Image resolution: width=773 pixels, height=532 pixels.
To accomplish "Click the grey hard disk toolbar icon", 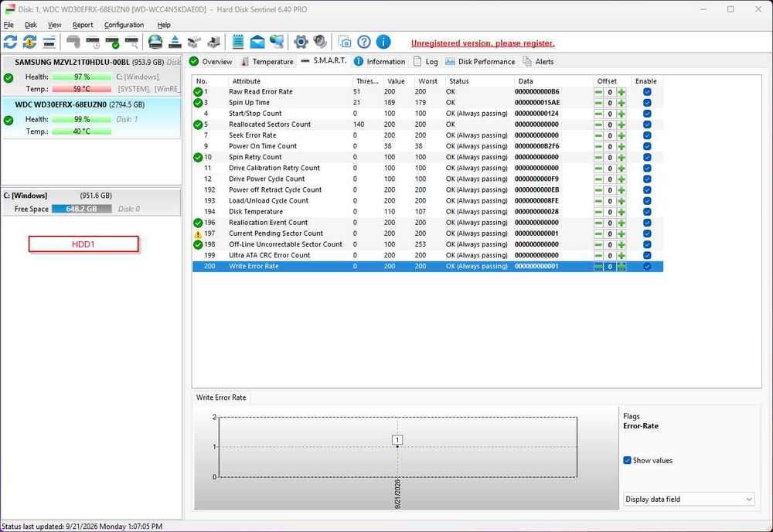I will pyautogui.click(x=73, y=42).
